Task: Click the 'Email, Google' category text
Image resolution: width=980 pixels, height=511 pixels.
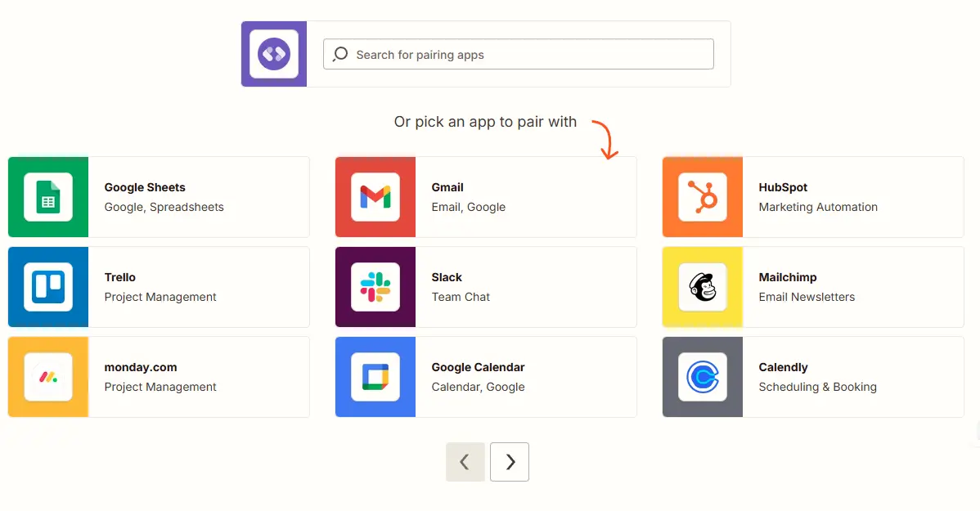Action: pyautogui.click(x=468, y=207)
